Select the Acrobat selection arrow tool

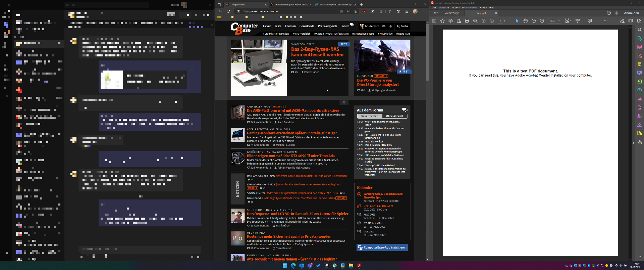tap(517, 21)
